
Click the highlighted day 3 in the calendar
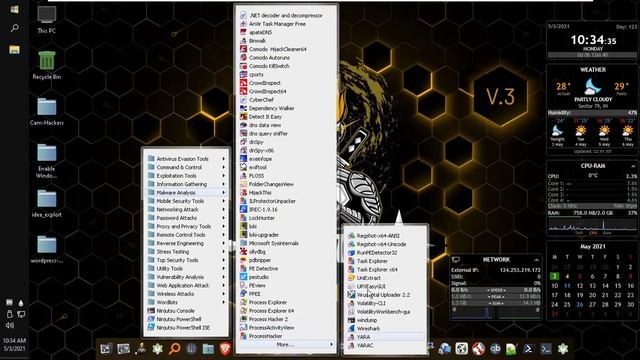pyautogui.click(x=554, y=276)
